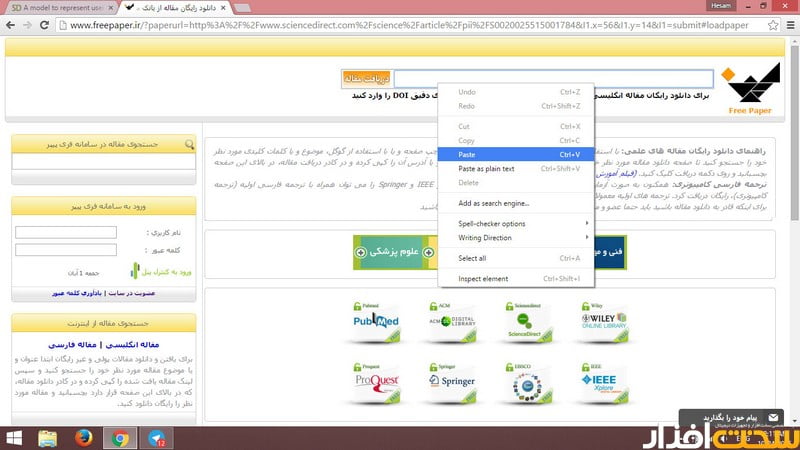This screenshot has height=450, width=800.
Task: Open the Chrome hamburger menu
Action: click(790, 25)
